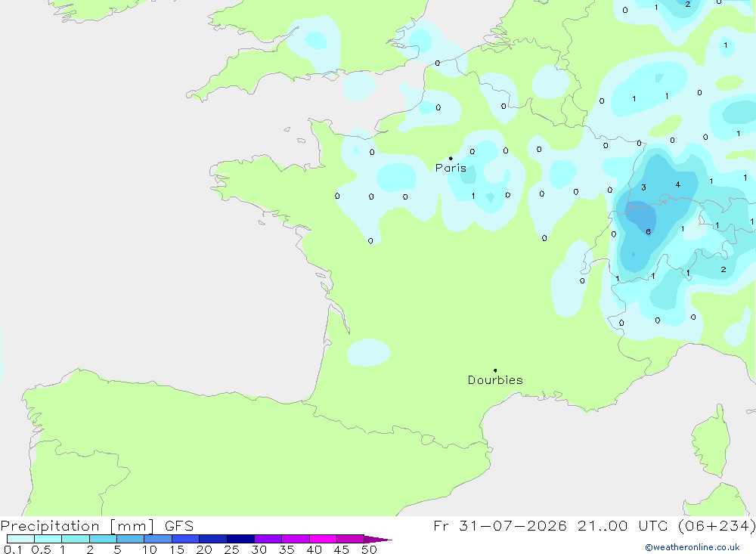This screenshot has height=554, width=756.
Task: Click the value 2 in northern Italy
Action: click(x=723, y=270)
